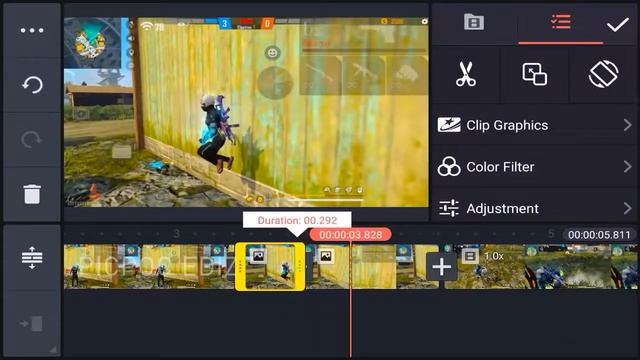Undo the last edit
Screen dimensions: 640x360
coord(32,85)
